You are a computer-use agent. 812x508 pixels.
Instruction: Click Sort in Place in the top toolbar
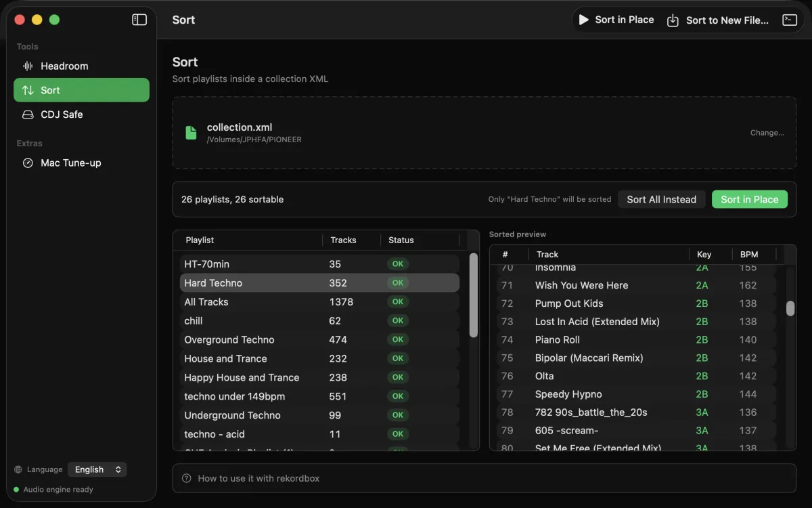click(616, 20)
